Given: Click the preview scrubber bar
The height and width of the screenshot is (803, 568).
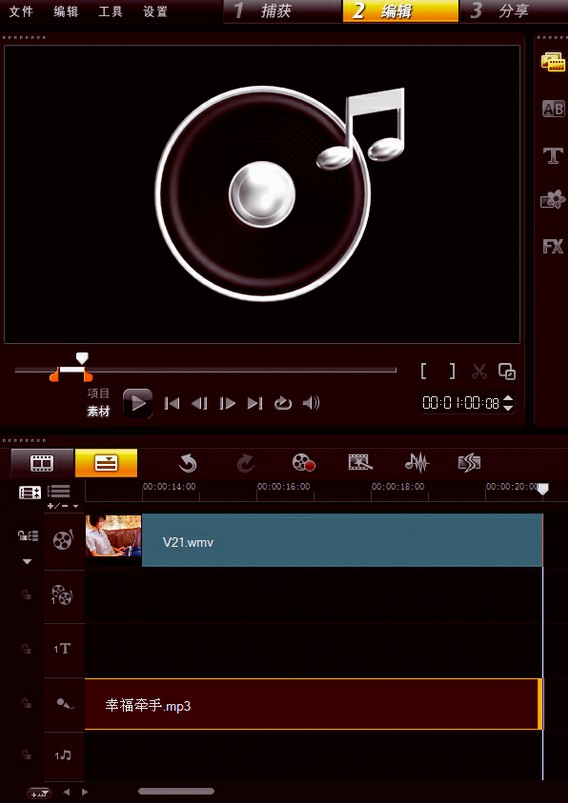Looking at the screenshot, I should coord(205,370).
